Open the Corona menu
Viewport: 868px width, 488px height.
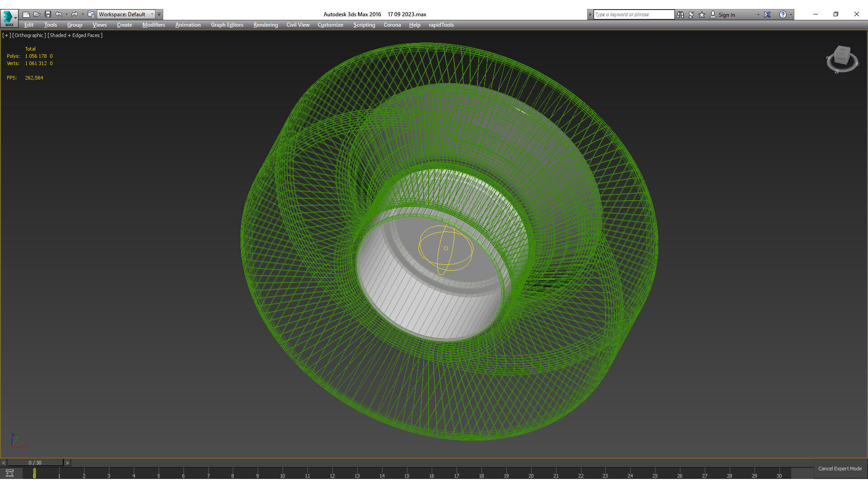point(392,25)
